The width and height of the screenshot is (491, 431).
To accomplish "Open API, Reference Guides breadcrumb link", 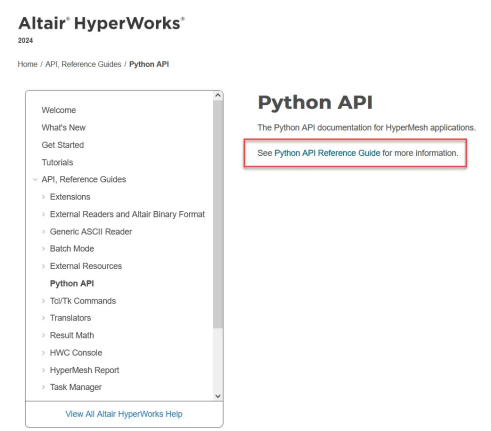I will point(83,64).
